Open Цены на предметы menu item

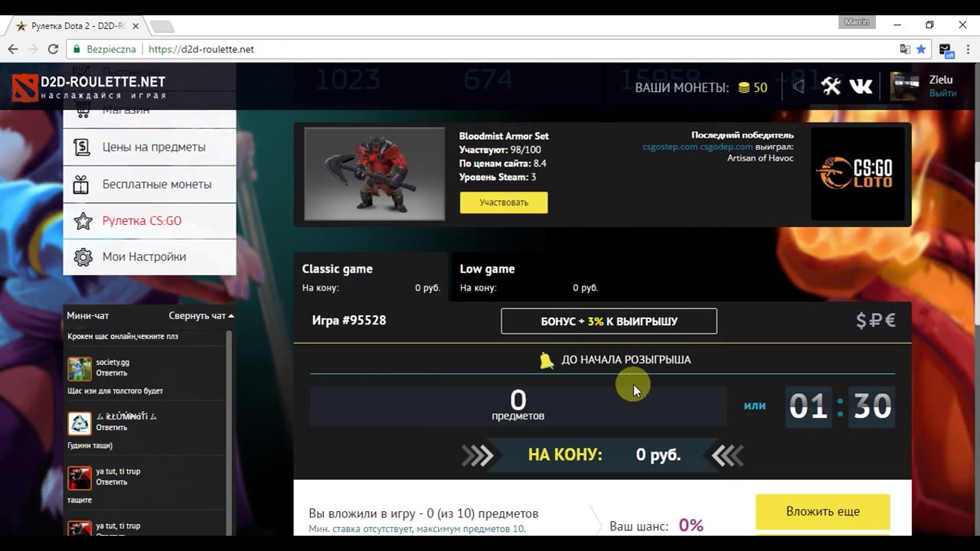click(x=149, y=147)
